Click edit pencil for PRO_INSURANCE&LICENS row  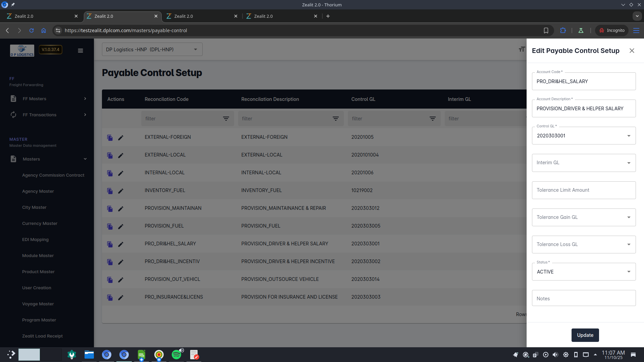pos(121,298)
